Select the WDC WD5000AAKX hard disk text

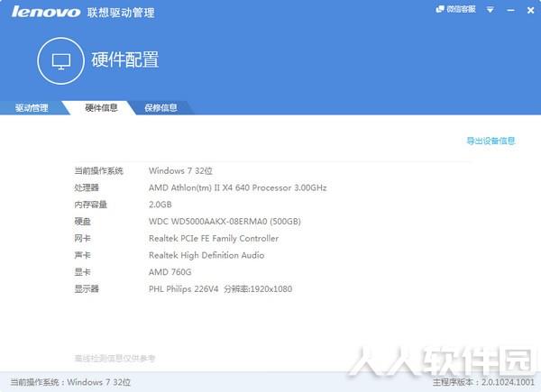tap(225, 222)
